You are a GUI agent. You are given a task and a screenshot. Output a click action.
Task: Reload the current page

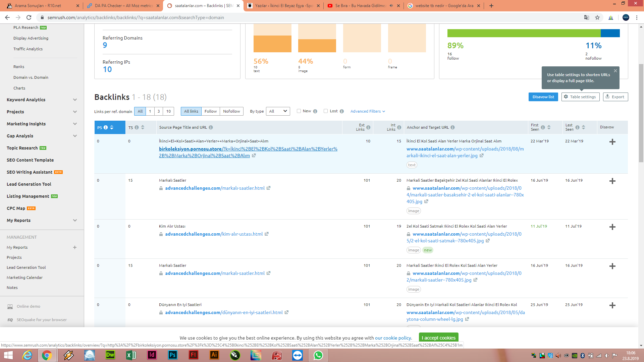[29, 17]
